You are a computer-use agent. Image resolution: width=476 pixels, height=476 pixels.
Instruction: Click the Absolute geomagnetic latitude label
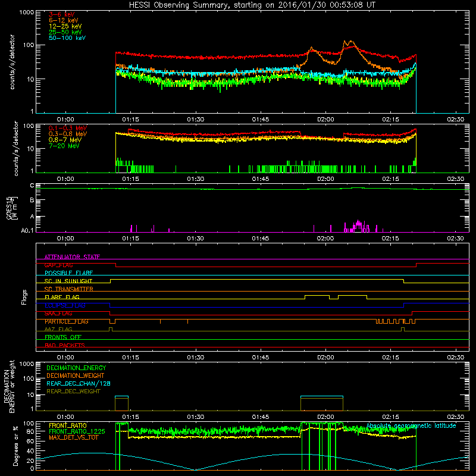click(411, 425)
